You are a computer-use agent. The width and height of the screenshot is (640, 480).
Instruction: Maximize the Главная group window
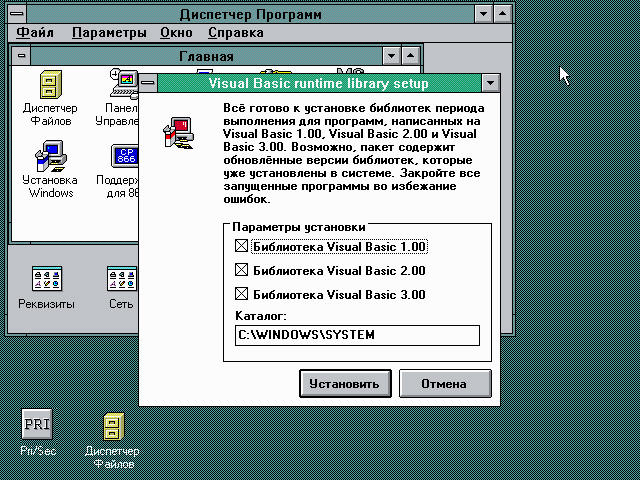(411, 56)
